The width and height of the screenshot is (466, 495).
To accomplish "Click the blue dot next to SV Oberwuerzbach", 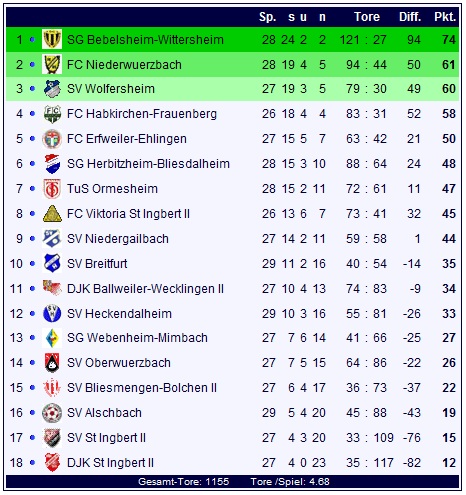I will pyautogui.click(x=32, y=363).
